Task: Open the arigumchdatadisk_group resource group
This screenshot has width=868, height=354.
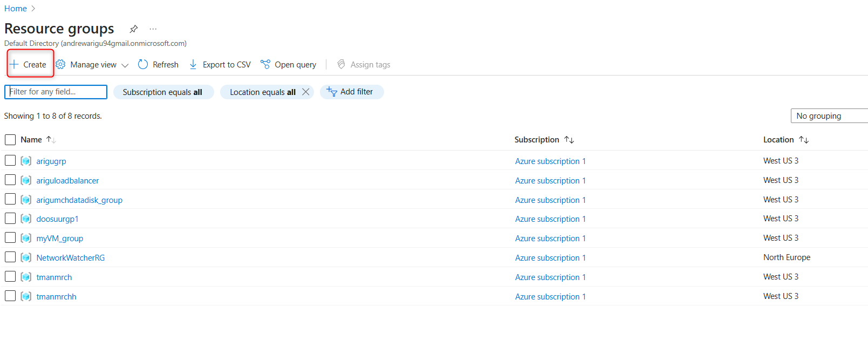Action: pyautogui.click(x=79, y=200)
